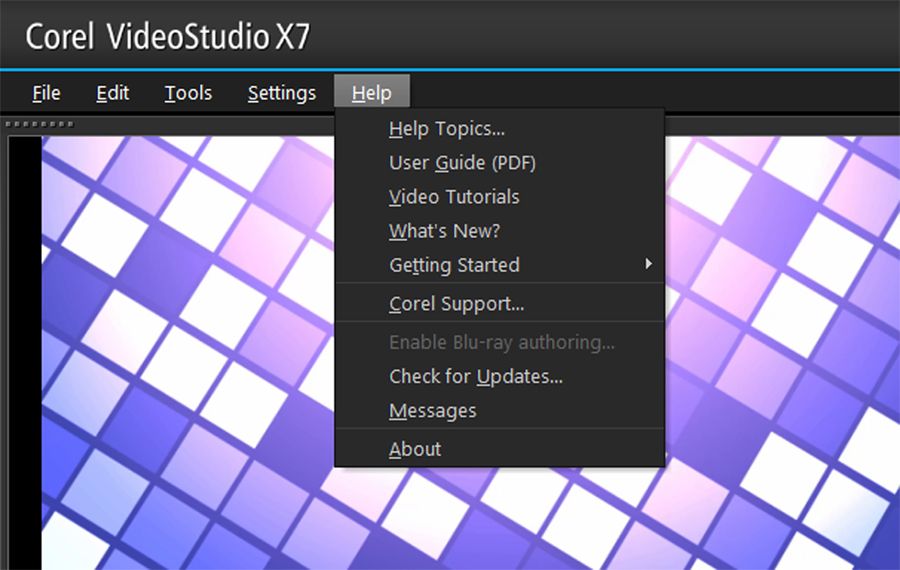The image size is (900, 570).
Task: Choose Video Tutorials in Help menu
Action: (x=454, y=197)
